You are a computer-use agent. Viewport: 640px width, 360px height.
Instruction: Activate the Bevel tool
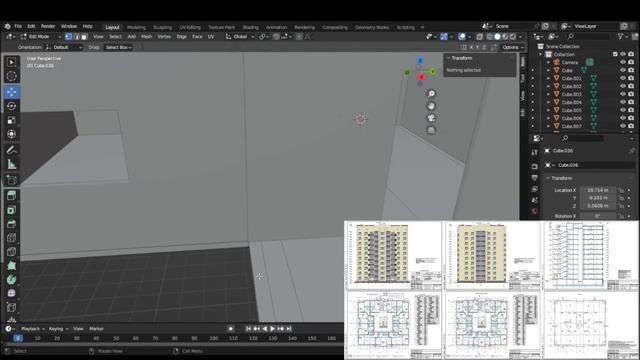11,224
